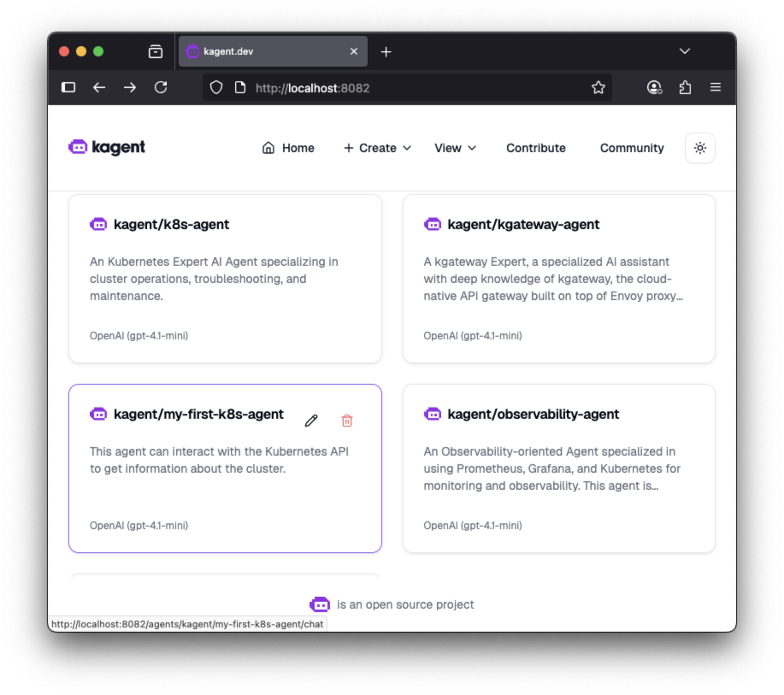Click the robot icon beside kagent/kgateway-agent
The image size is (784, 695).
(x=433, y=224)
